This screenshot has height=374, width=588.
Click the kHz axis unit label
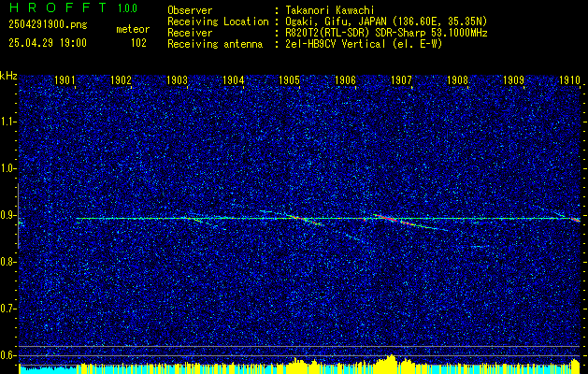(8, 76)
